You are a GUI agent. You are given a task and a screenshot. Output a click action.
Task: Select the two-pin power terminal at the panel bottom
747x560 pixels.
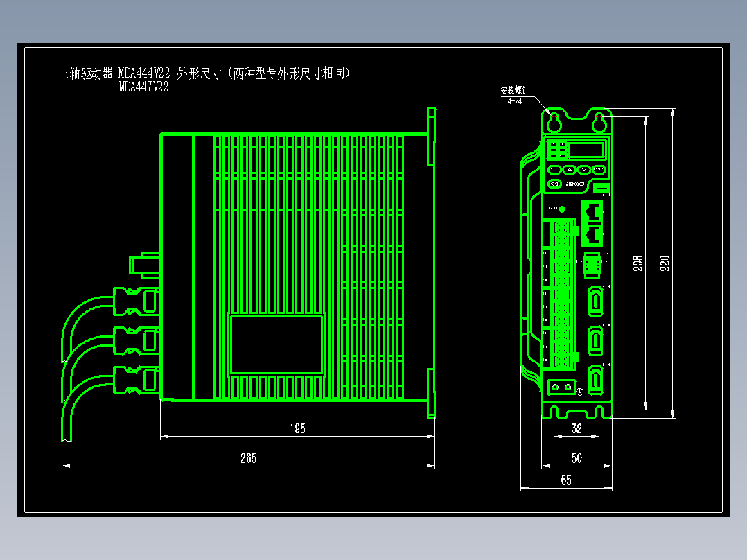[561, 387]
